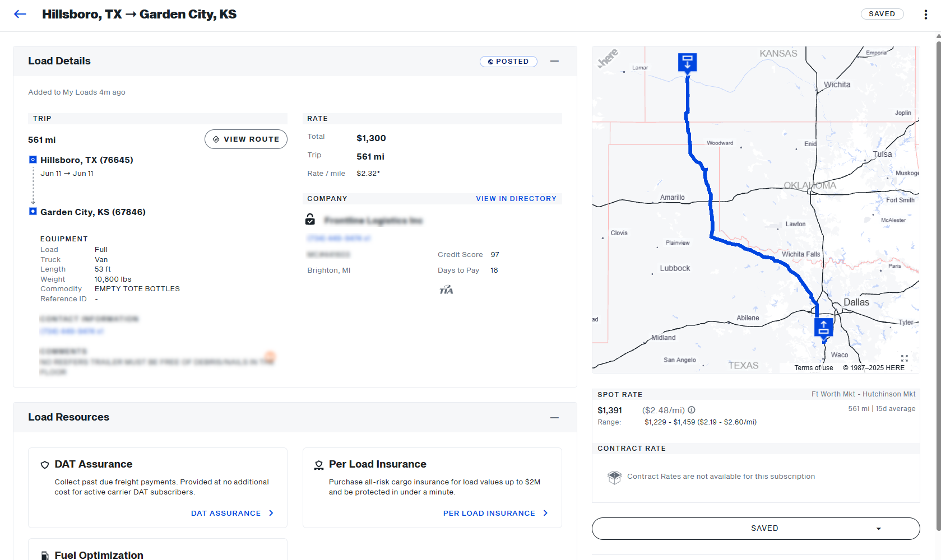Click the TIA membership logo
This screenshot has width=941, height=560.
click(446, 290)
